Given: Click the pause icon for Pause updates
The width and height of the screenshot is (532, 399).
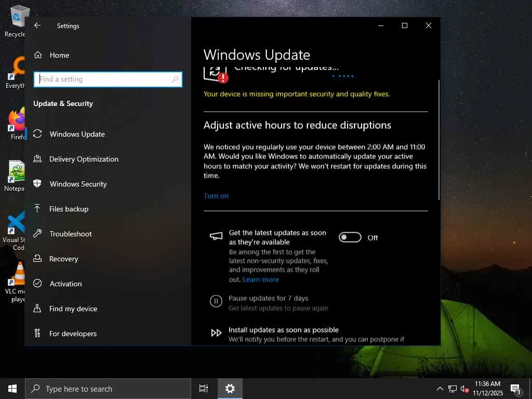Looking at the screenshot, I should coord(216,301).
